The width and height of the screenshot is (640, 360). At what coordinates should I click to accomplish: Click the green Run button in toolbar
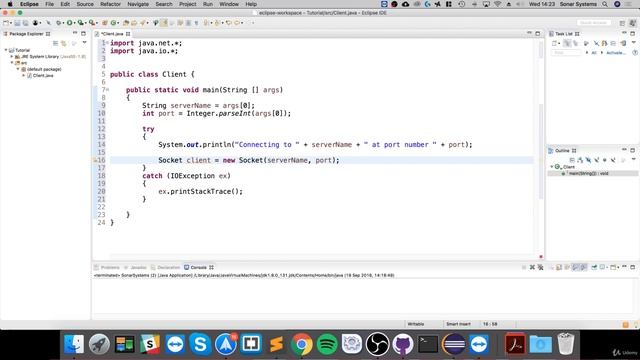[x=70, y=23]
